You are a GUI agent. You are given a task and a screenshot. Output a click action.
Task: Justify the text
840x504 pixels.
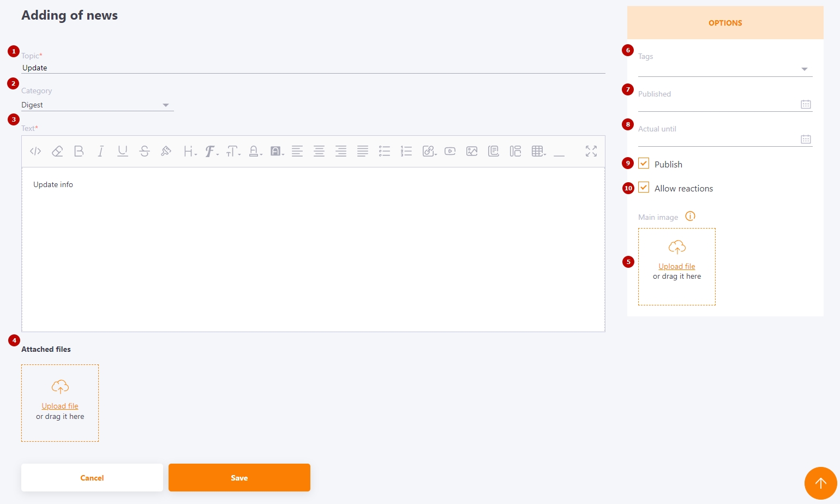363,151
